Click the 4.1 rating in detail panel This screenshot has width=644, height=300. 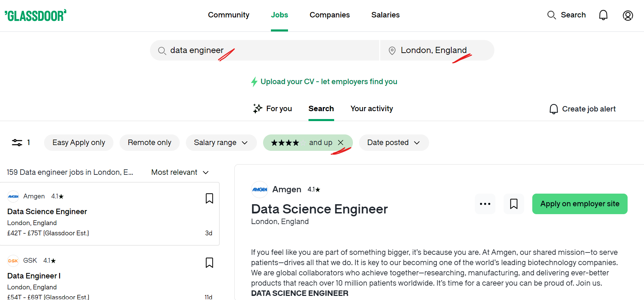coord(314,190)
